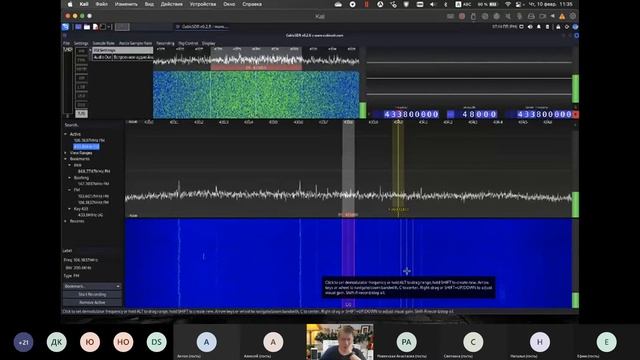Image resolution: width=640 pixels, height=360 pixels.
Task: Select DSB demodulator mode
Action: tap(81, 105)
